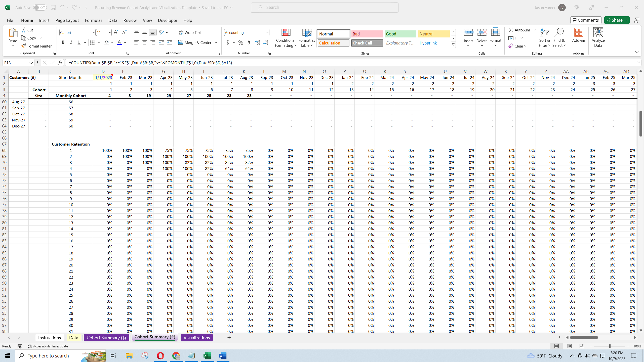Toggle Bold formatting
Viewport: 644px width, 362px height.
63,42
